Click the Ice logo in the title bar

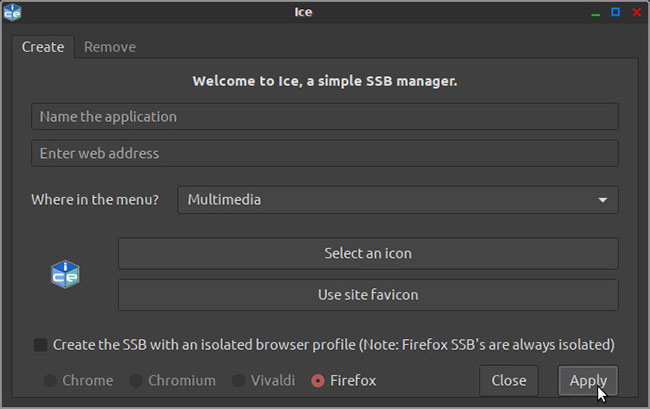click(13, 12)
